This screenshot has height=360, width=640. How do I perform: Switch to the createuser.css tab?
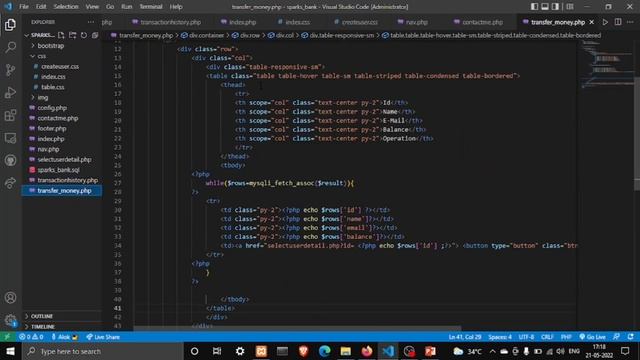tap(356, 22)
